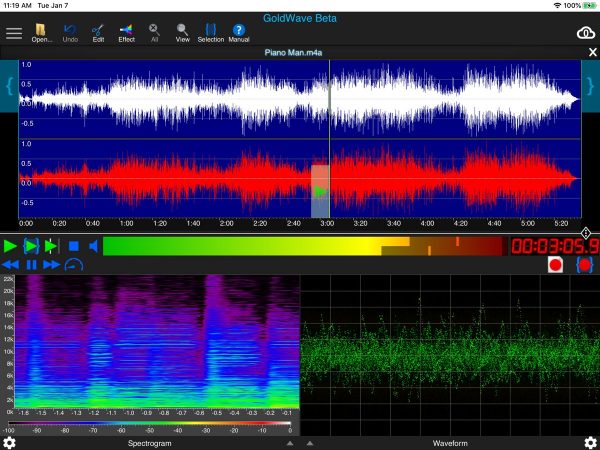
Task: Close the Piano Man.m4a file
Action: point(593,52)
